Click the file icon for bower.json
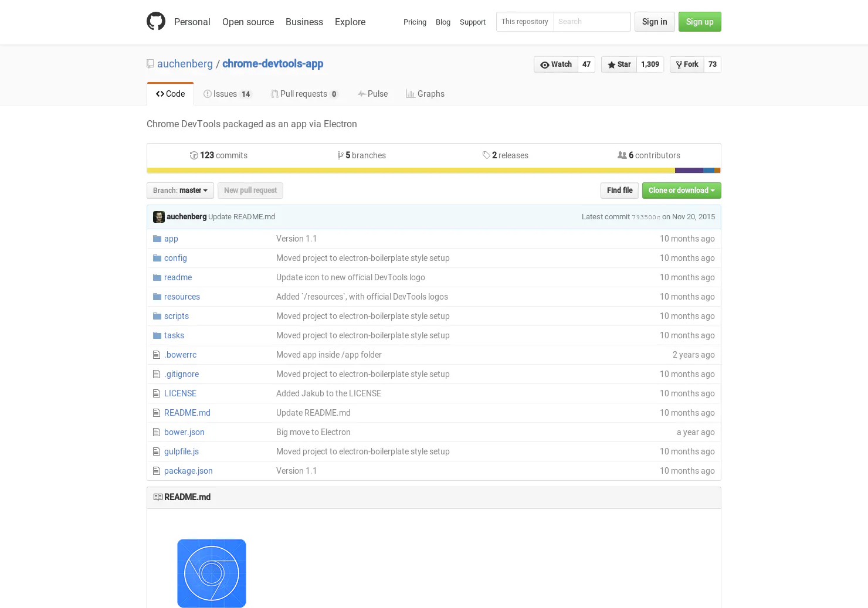The width and height of the screenshot is (868, 608). pos(157,432)
